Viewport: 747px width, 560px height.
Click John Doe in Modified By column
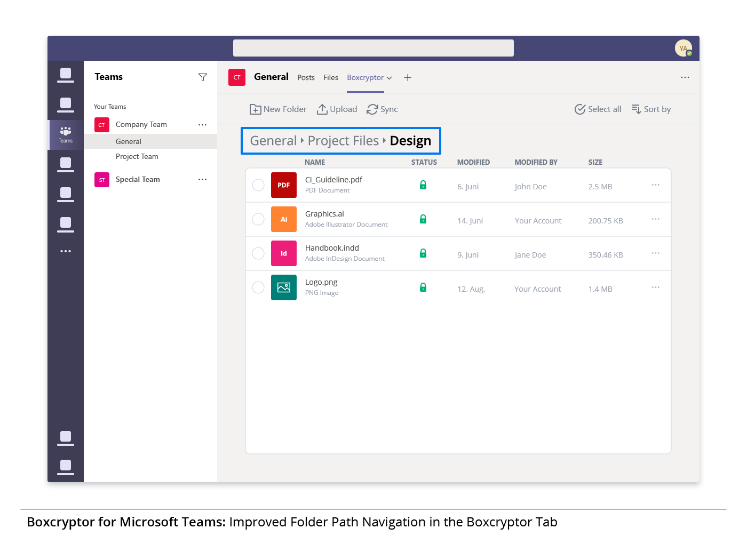(x=530, y=187)
